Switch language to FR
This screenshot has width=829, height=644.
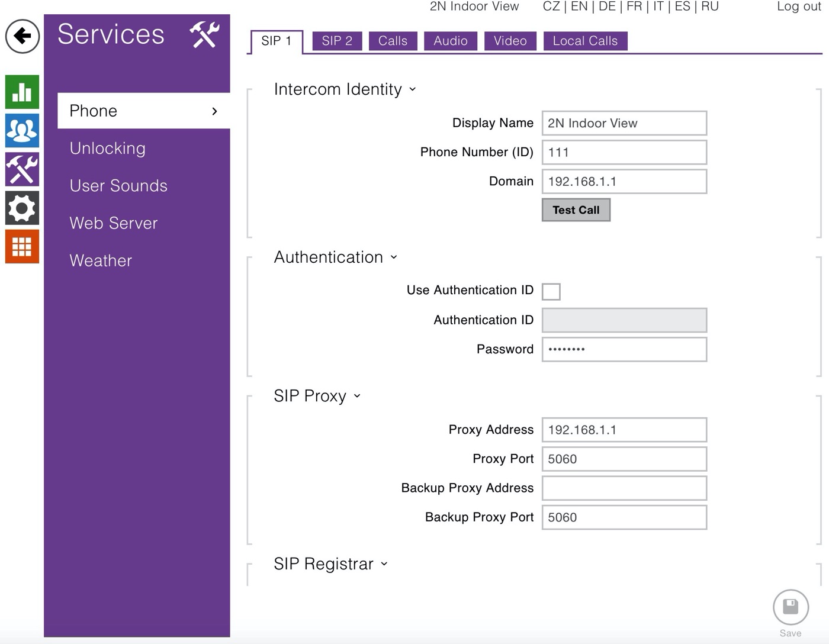coord(634,7)
